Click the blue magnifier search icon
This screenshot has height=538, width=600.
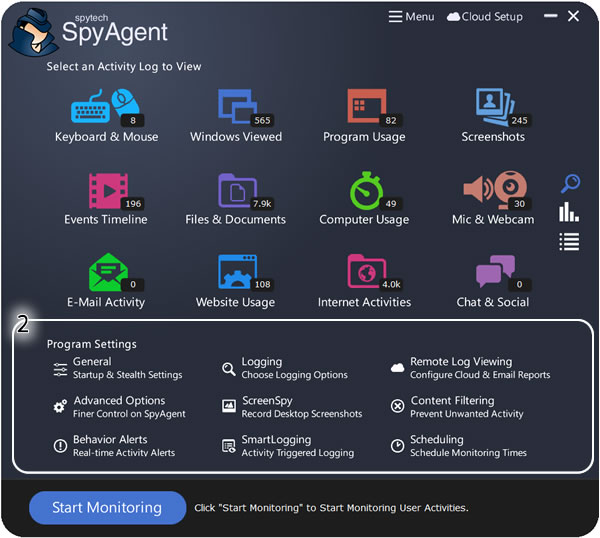(x=570, y=183)
